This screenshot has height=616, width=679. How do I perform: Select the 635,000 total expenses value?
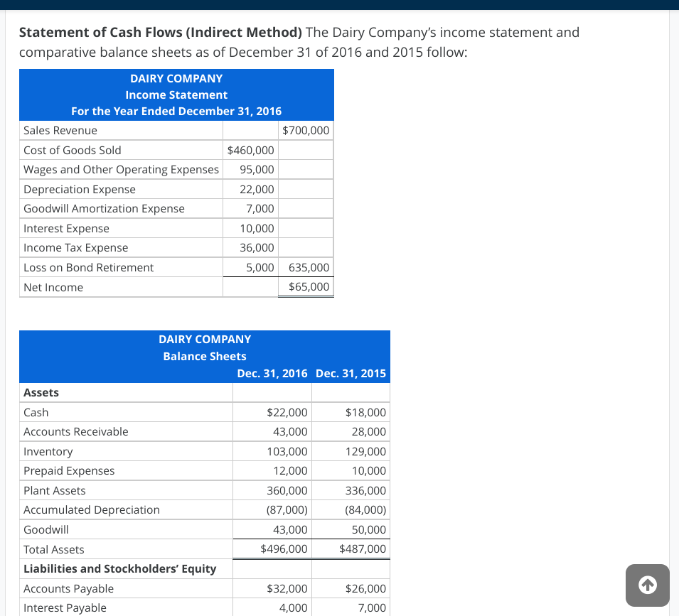[309, 268]
